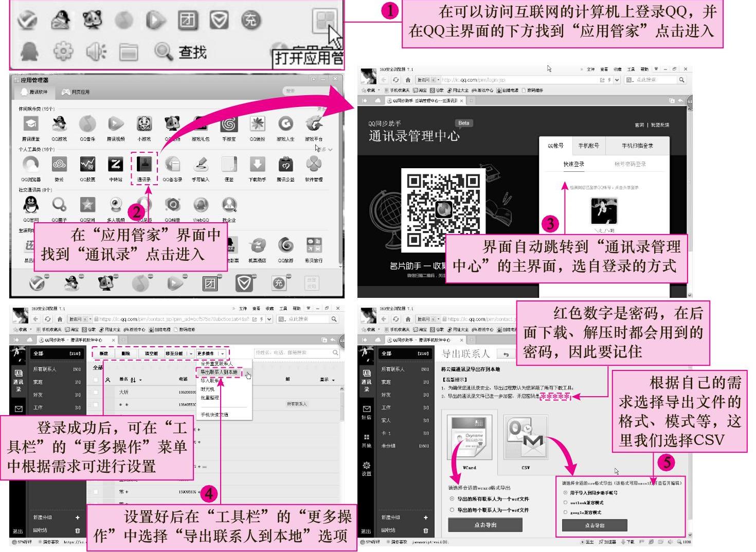Image resolution: width=756 pixels, height=552 pixels.
Task: Click the avatar for quick QQ login
Action: [x=604, y=210]
